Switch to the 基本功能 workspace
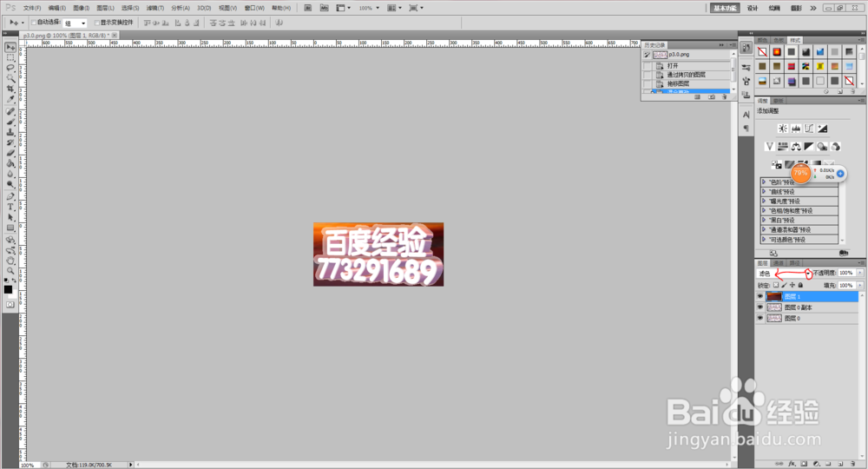Viewport: 868px width, 469px height. [x=725, y=9]
